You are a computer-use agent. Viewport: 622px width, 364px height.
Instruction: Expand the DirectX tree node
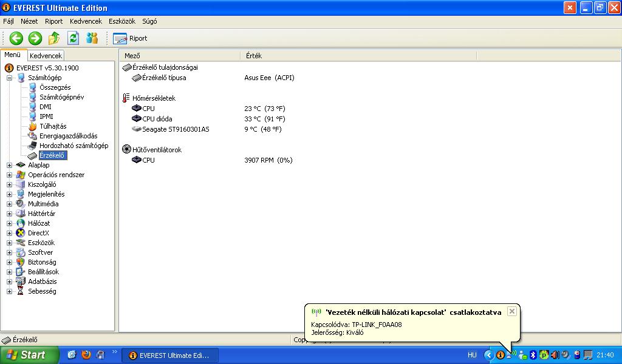[10, 233]
